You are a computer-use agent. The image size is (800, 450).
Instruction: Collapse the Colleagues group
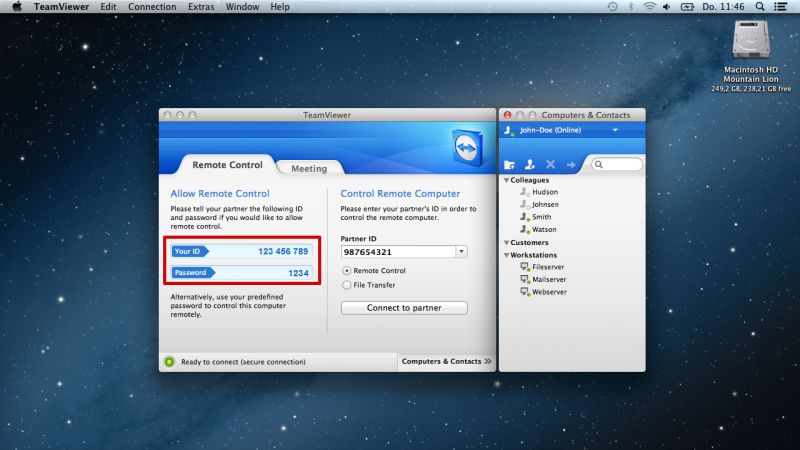pyautogui.click(x=507, y=180)
